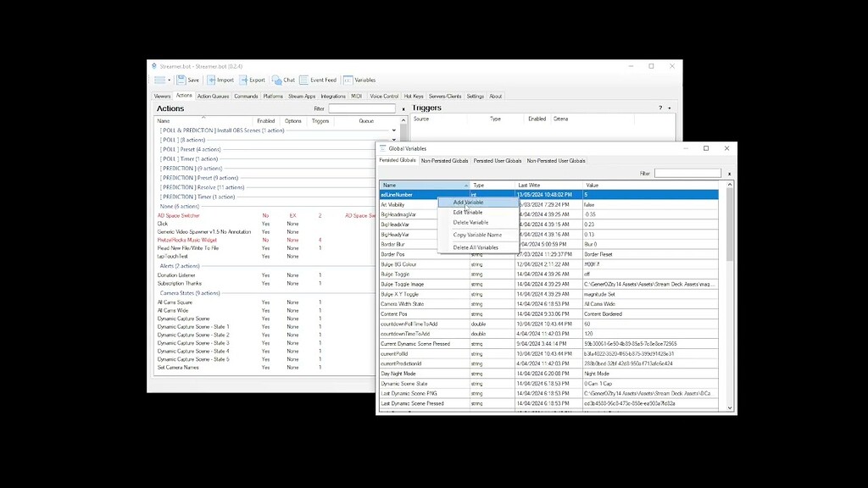The height and width of the screenshot is (488, 868).
Task: Open the Action Queues tab
Action: (213, 97)
